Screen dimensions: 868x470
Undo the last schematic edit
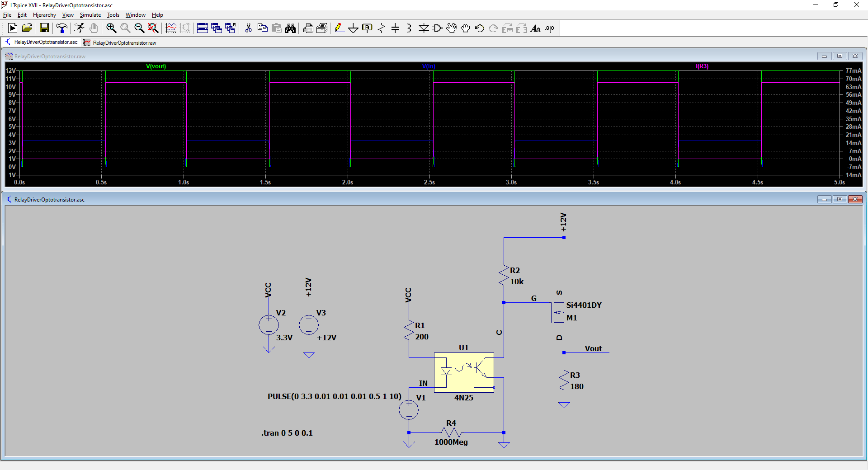tap(480, 28)
